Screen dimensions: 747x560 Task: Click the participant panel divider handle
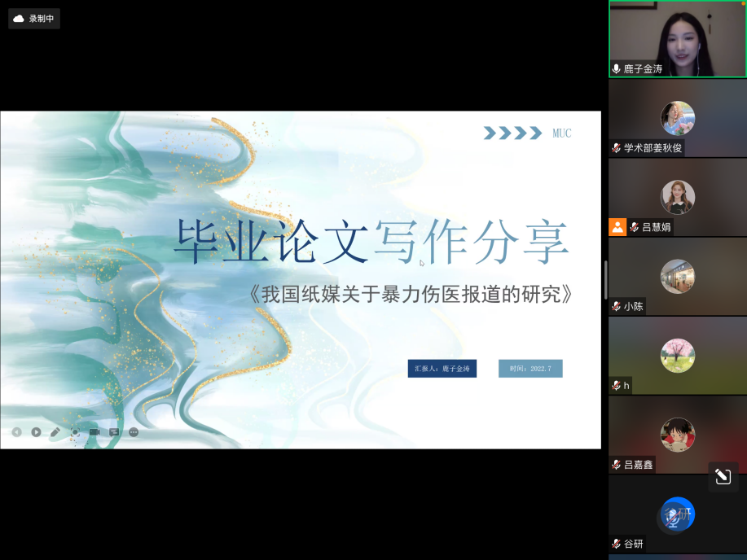(605, 279)
